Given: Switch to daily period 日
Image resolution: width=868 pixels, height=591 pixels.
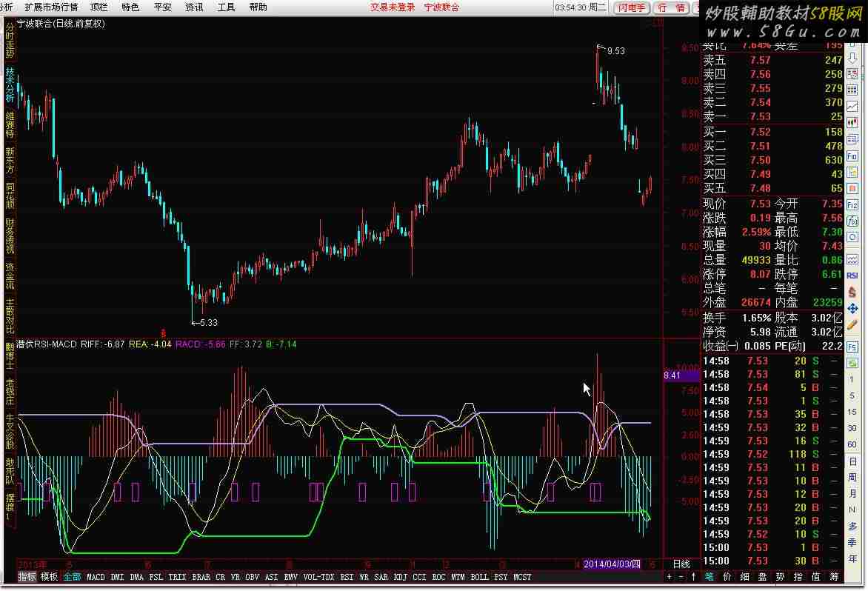Looking at the screenshot, I should pos(852,461).
